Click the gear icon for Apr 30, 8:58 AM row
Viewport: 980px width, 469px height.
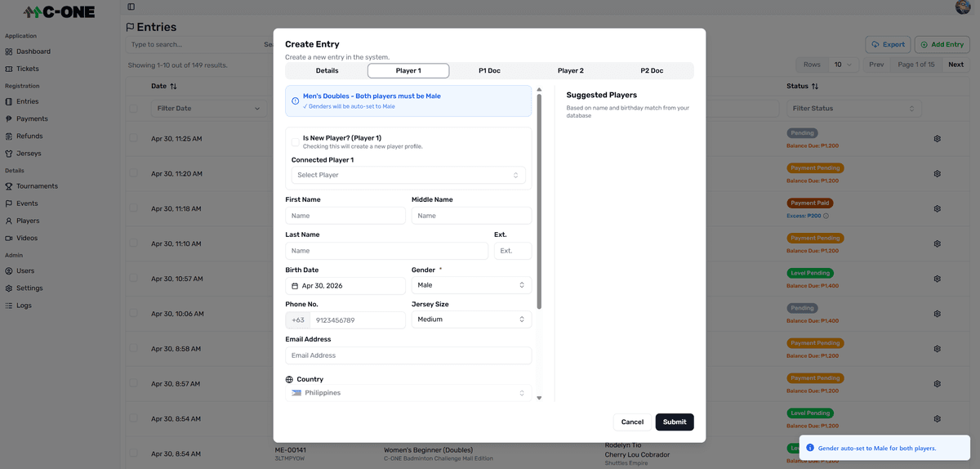click(938, 349)
